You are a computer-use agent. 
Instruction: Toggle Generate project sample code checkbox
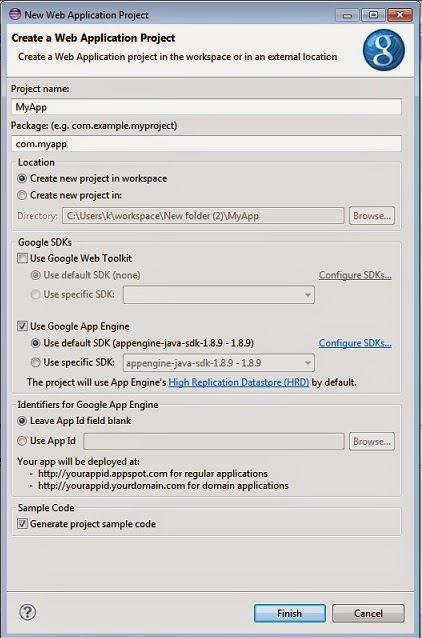point(22,524)
